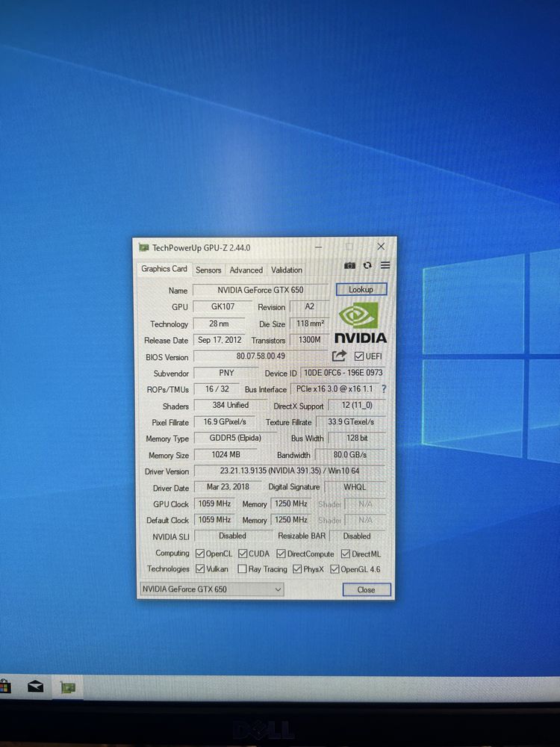Click the Driver Version field
Viewport: 560px width, 747px height.
click(x=290, y=471)
